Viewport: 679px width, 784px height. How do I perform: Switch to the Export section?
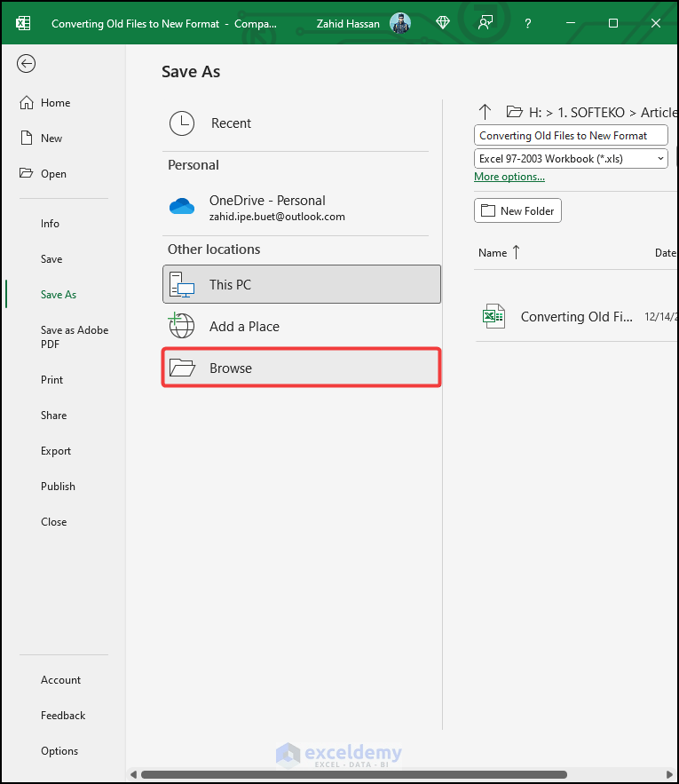point(55,450)
